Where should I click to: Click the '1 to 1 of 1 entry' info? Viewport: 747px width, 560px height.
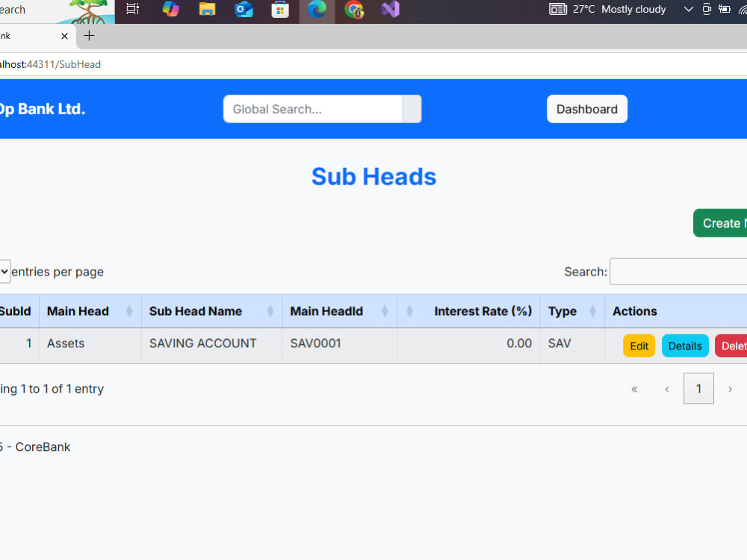point(62,389)
